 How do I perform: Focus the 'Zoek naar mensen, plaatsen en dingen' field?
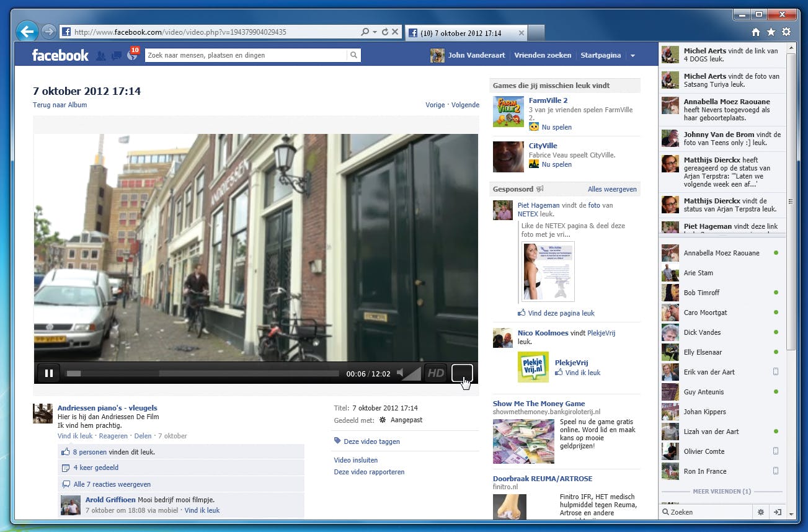[x=246, y=55]
